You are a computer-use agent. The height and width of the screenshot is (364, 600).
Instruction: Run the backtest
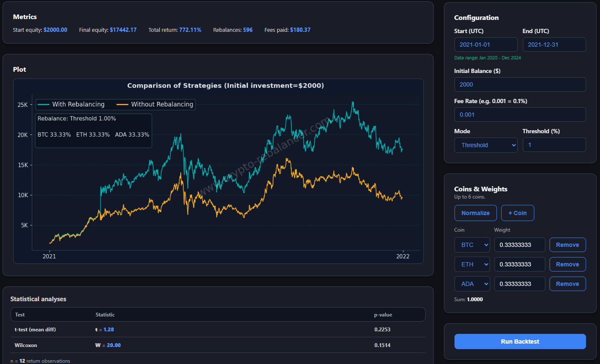520,342
